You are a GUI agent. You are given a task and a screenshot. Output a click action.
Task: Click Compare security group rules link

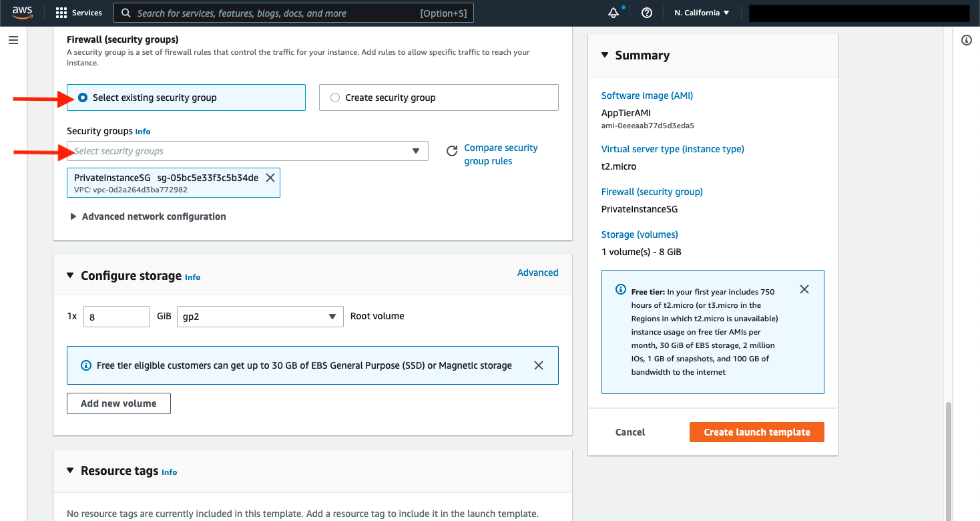click(x=501, y=154)
